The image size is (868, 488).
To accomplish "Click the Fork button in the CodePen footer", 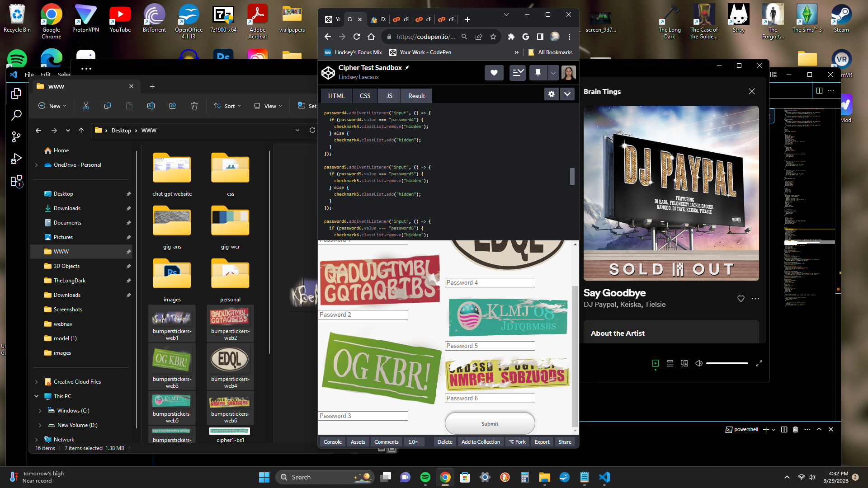I will [x=517, y=442].
